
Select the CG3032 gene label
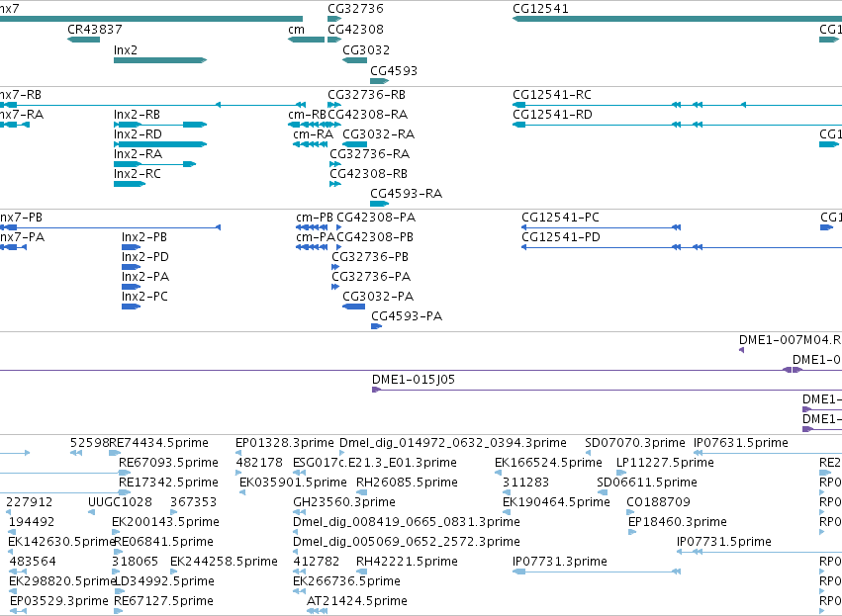[x=366, y=50]
